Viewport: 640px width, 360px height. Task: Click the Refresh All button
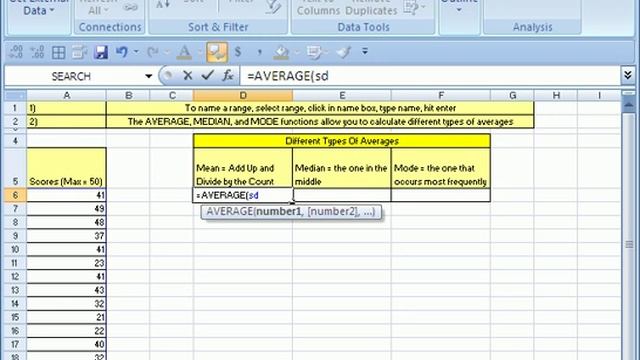[99, 8]
